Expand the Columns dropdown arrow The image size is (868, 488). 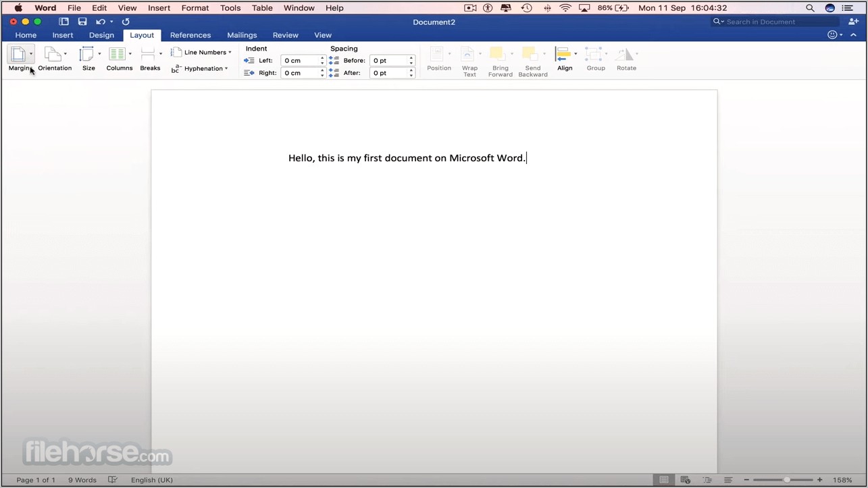130,54
